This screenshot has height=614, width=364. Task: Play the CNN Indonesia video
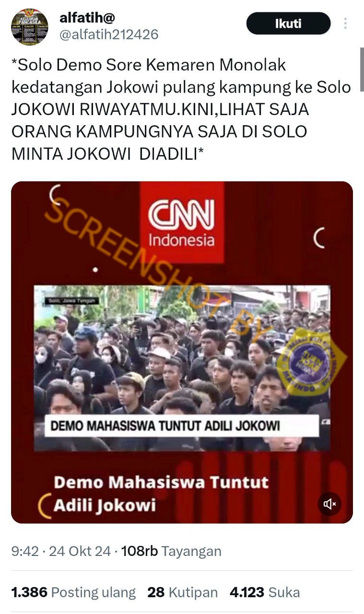pyautogui.click(x=182, y=352)
